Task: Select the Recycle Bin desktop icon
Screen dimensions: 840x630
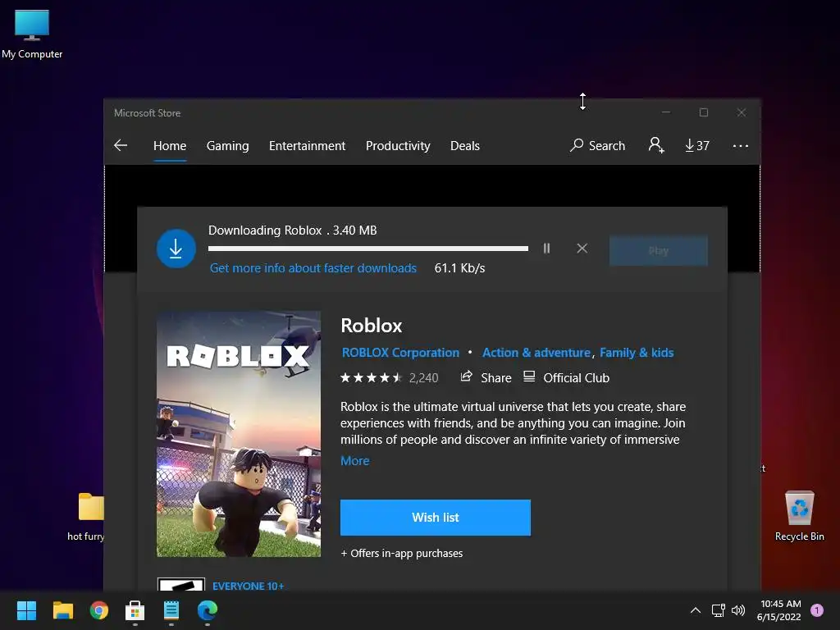Action: pos(799,515)
